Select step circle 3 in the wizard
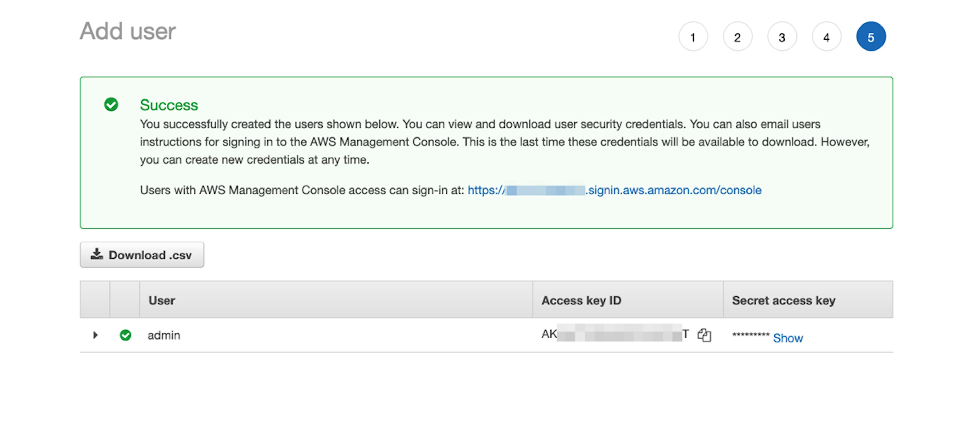980x439 pixels. click(x=782, y=37)
